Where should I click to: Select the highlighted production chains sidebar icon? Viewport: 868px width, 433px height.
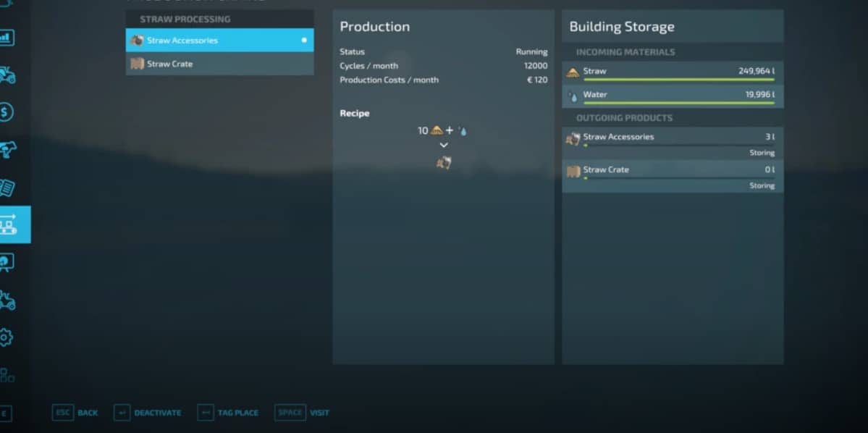(9, 224)
